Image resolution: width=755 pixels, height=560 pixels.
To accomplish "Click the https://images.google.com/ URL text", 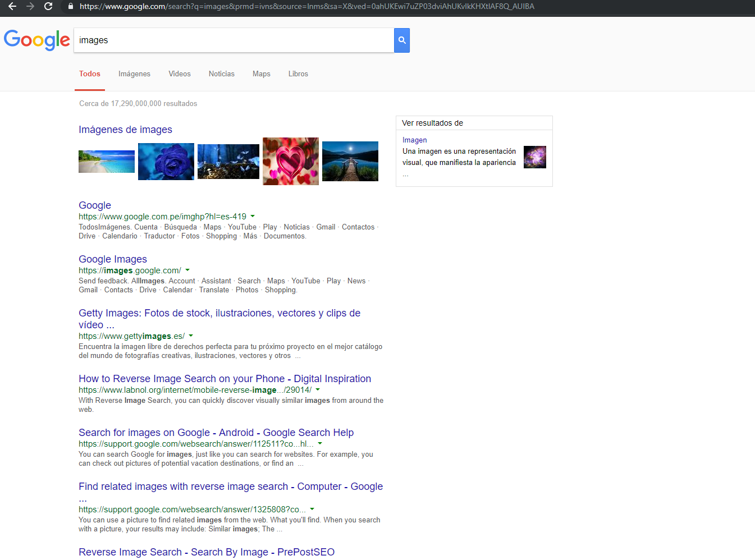I will click(130, 270).
